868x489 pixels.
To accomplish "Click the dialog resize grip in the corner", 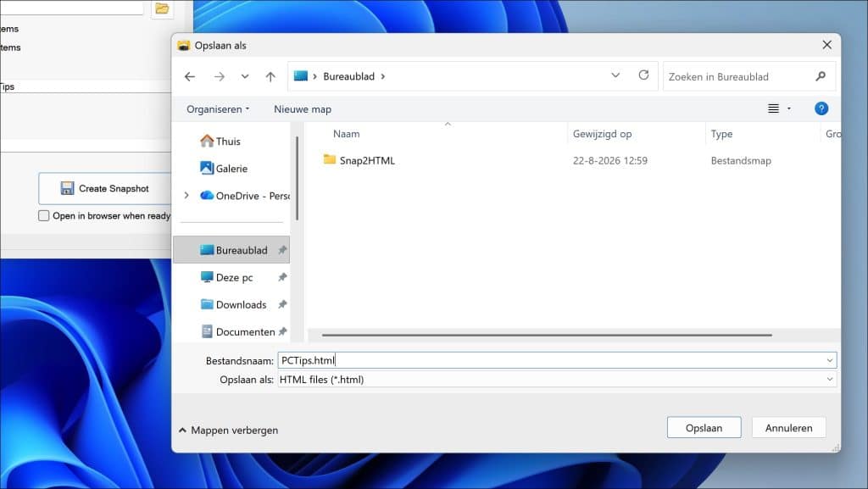I will coord(835,447).
